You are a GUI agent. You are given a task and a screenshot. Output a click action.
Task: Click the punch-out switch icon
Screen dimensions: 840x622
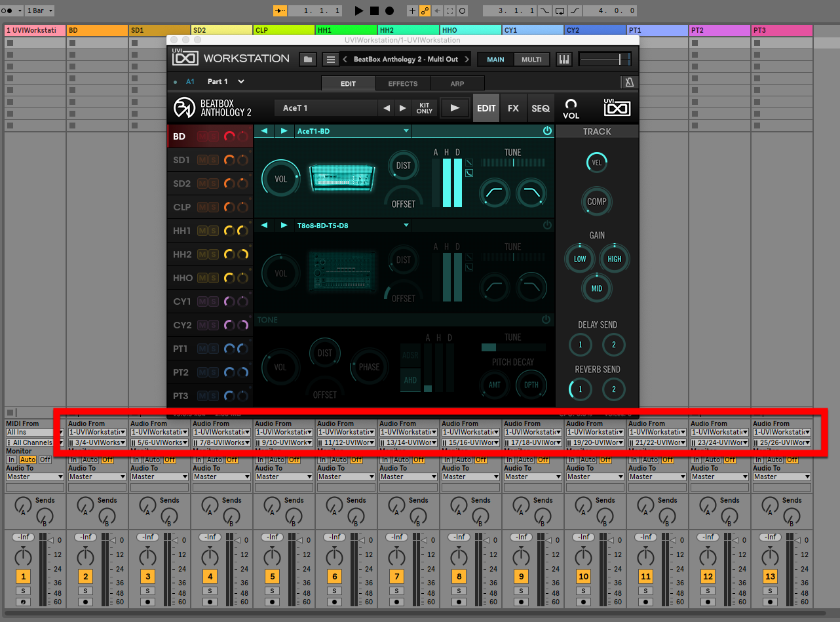coord(575,10)
